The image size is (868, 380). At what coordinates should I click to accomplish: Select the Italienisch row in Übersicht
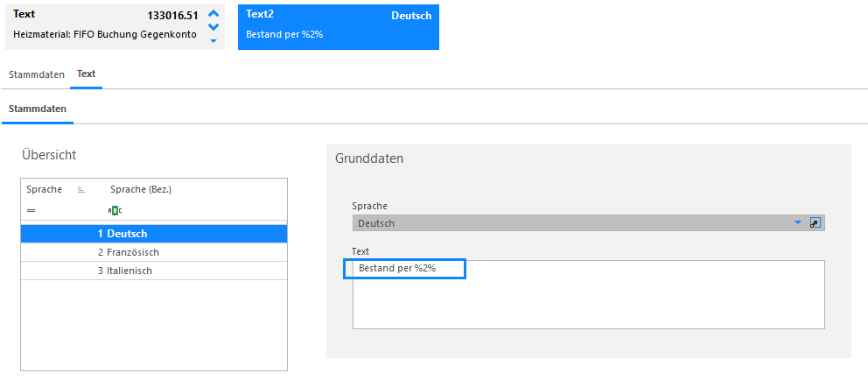(x=154, y=271)
